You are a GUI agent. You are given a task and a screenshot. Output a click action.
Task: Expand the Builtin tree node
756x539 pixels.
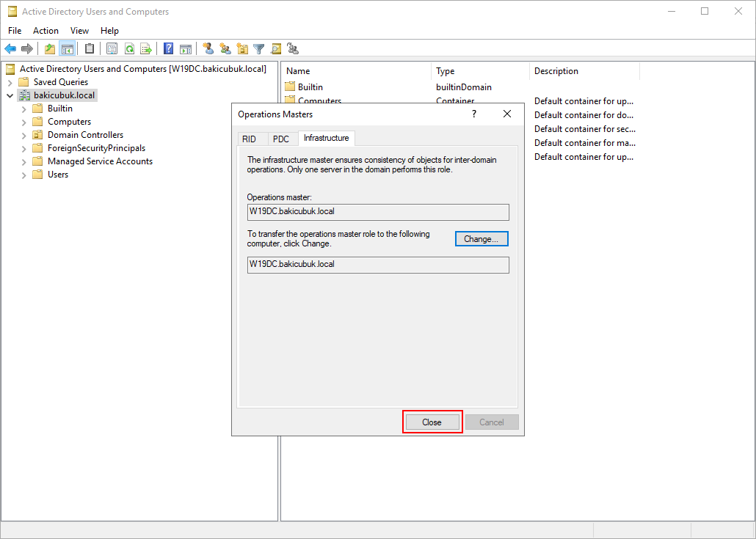(x=24, y=109)
